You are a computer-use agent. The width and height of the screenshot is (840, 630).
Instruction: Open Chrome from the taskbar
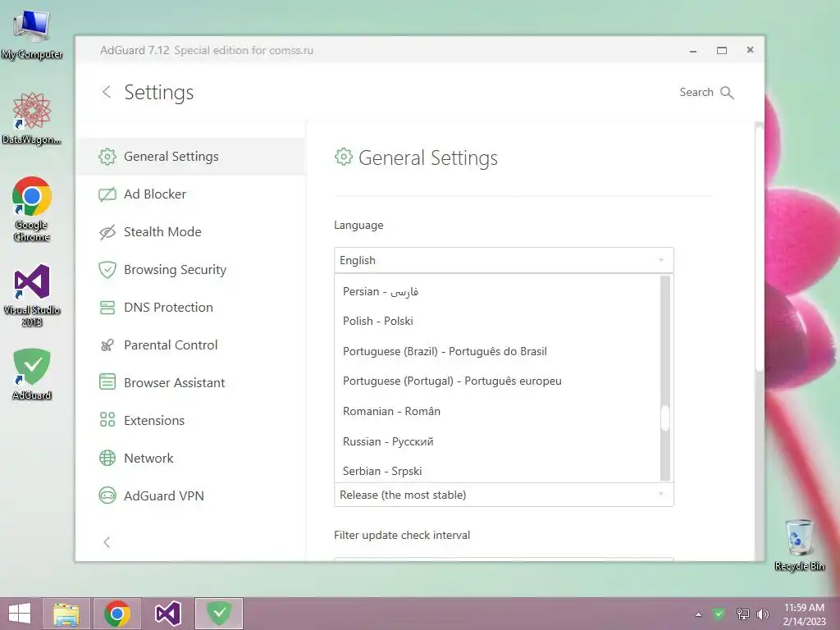coord(117,614)
